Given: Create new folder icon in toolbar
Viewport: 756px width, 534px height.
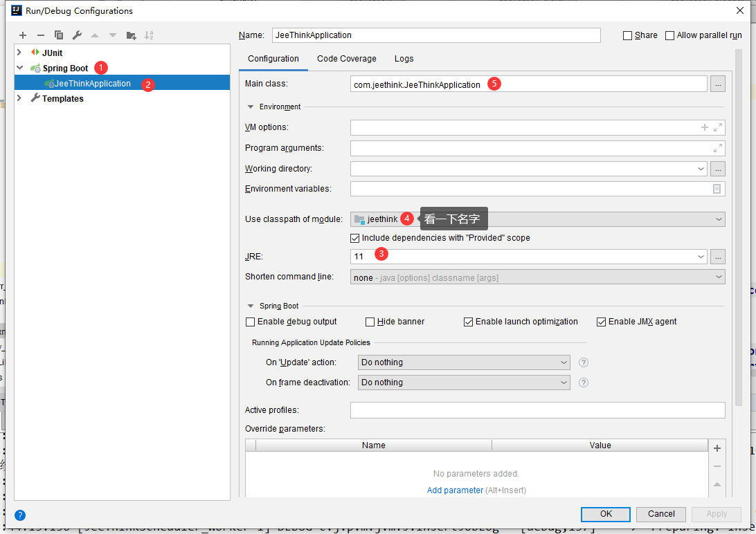Looking at the screenshot, I should pyautogui.click(x=131, y=35).
